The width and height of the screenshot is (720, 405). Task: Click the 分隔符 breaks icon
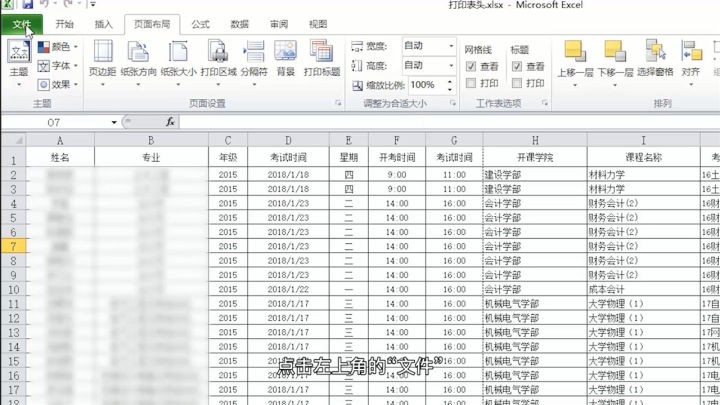click(x=253, y=51)
